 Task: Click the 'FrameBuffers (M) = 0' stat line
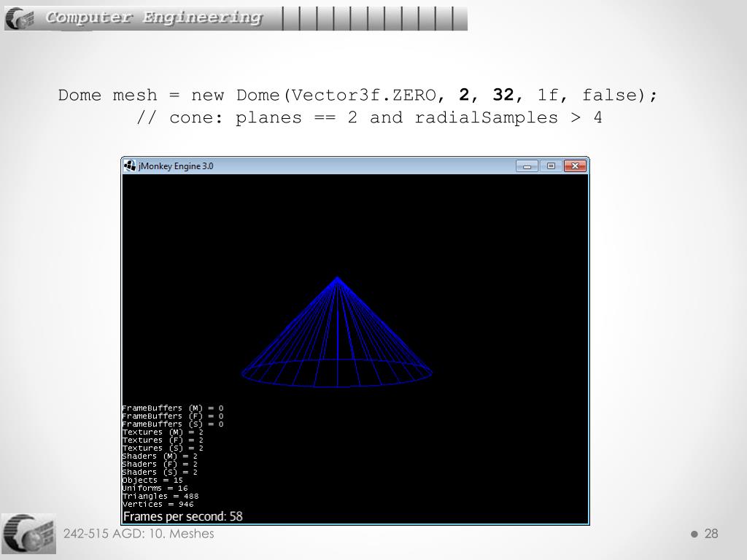[x=172, y=408]
